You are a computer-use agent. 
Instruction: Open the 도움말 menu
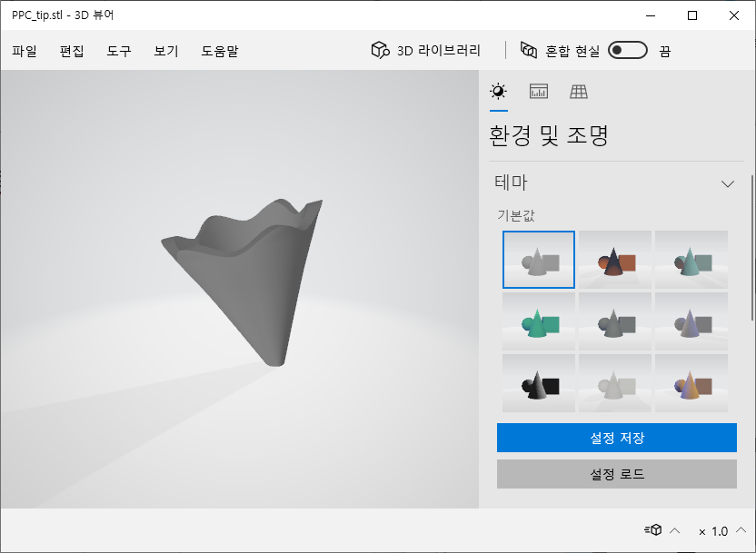coord(219,51)
